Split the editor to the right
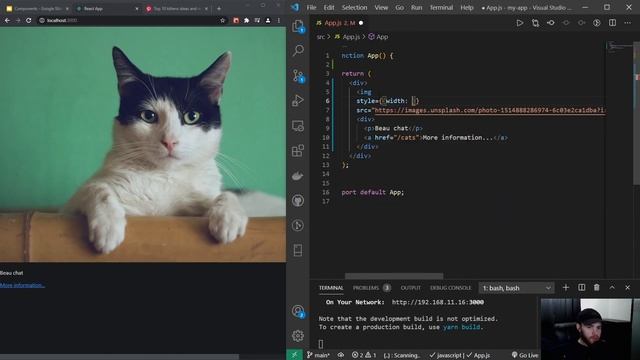This screenshot has width=640, height=360. (612, 23)
